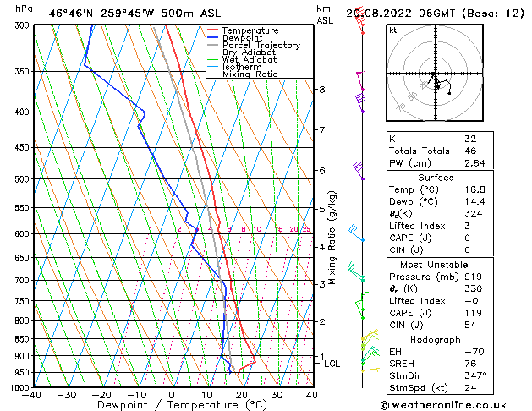
Task: Click the red wind barb near 300 hPa
Action: point(360,20)
